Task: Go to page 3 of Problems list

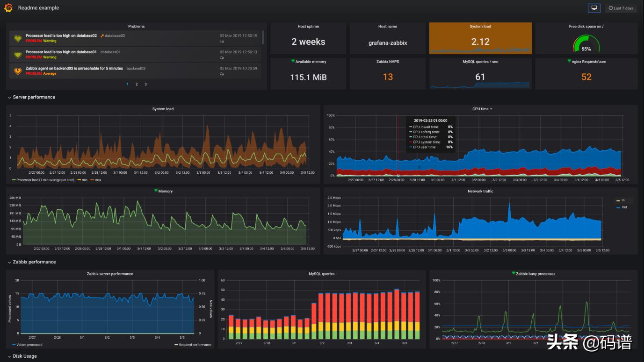Action: pos(145,84)
